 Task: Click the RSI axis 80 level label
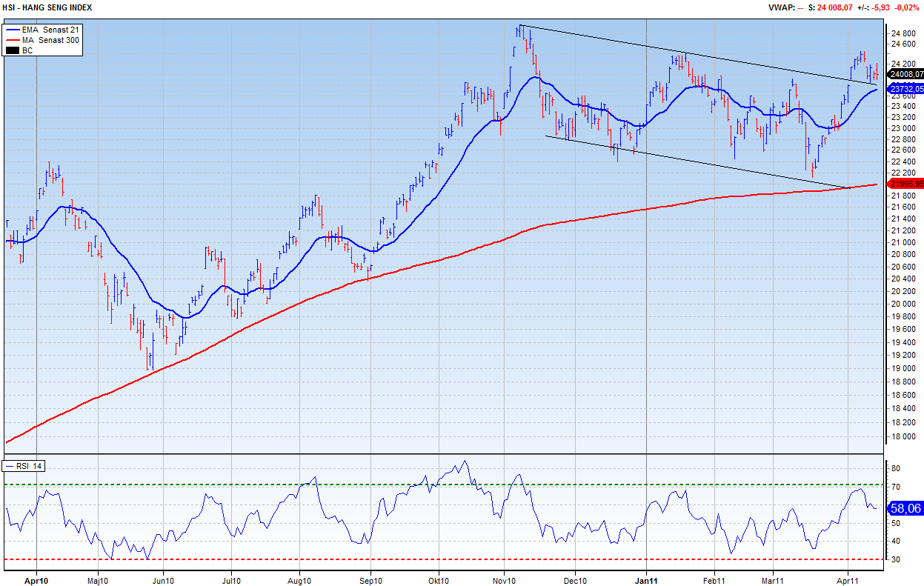point(895,469)
